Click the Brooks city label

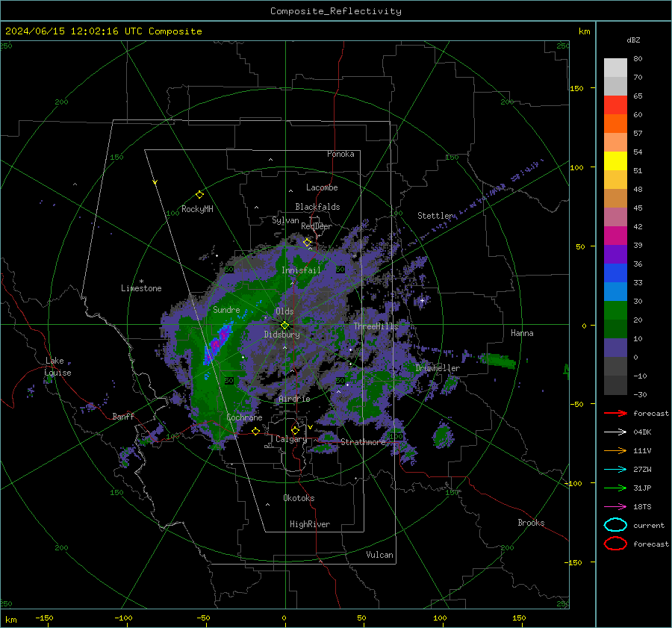(531, 523)
